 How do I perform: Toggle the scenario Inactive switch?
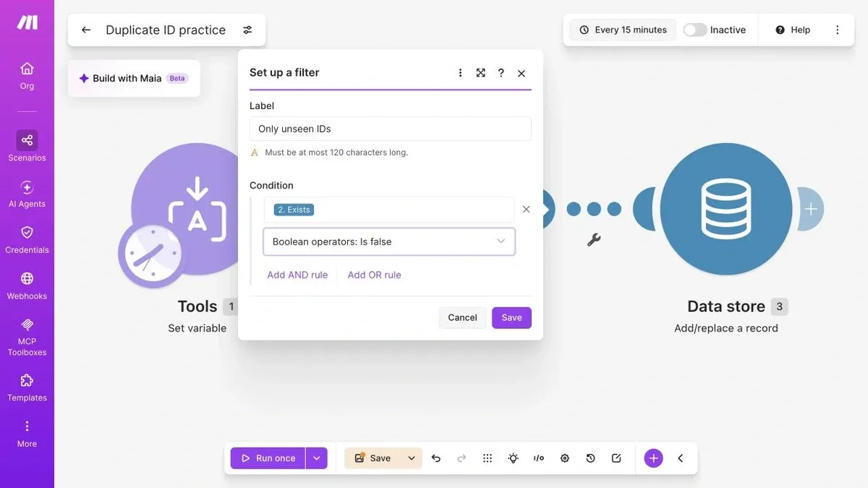point(695,30)
